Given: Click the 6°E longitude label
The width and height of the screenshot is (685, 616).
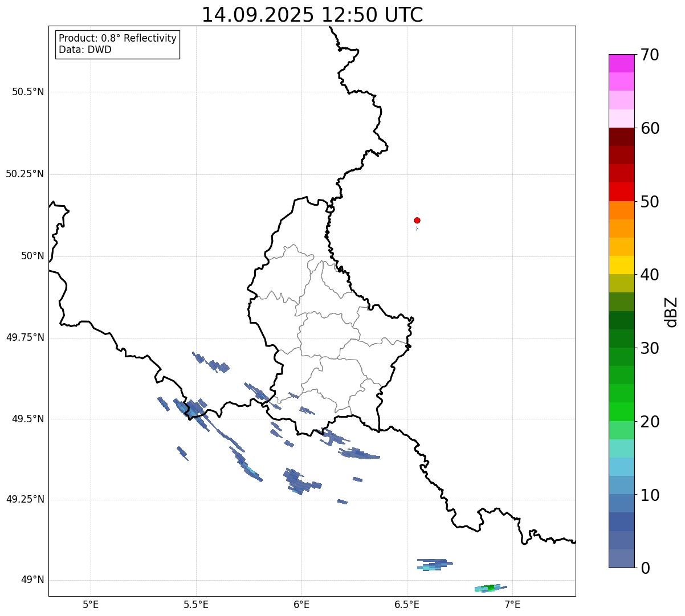Looking at the screenshot, I should (301, 604).
